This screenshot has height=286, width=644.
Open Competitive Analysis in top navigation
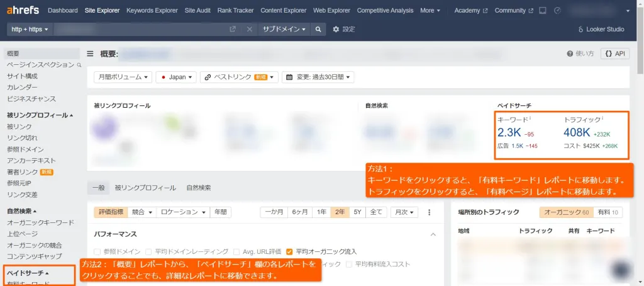386,11
